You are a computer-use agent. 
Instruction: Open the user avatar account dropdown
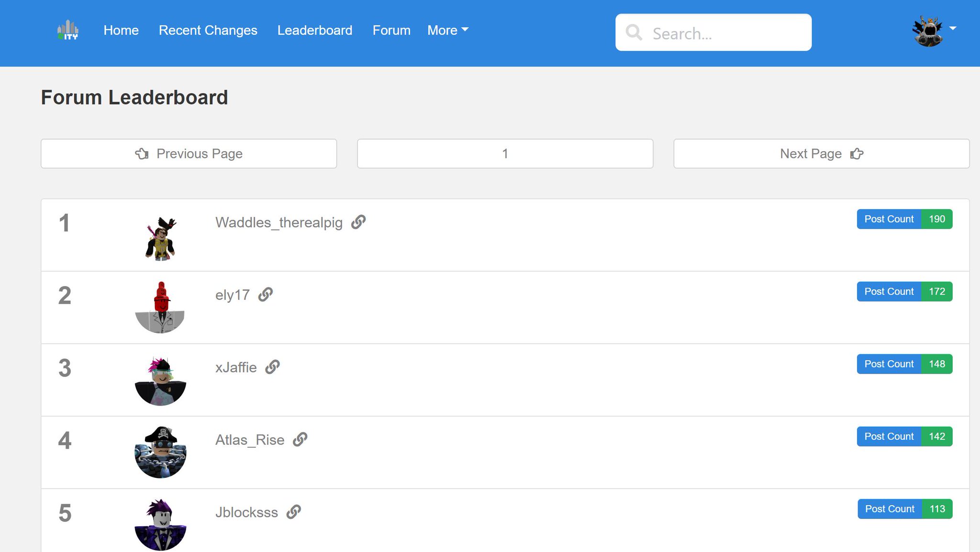934,30
